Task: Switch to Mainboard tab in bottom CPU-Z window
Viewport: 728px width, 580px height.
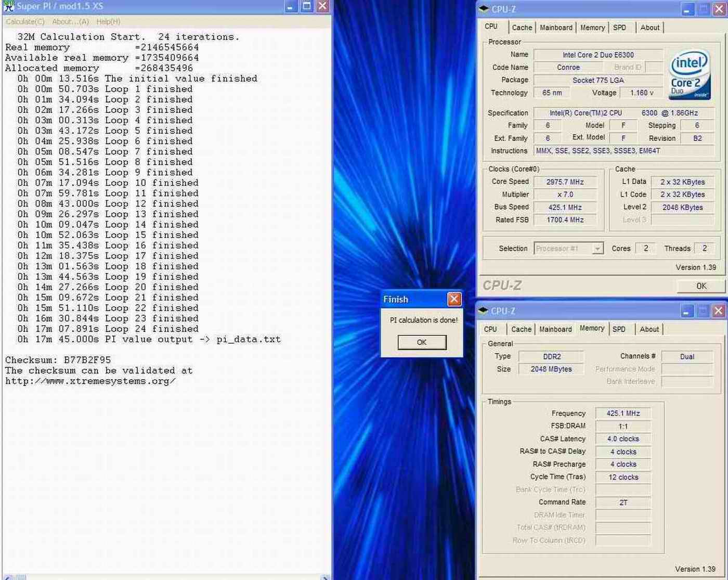Action: pos(555,329)
